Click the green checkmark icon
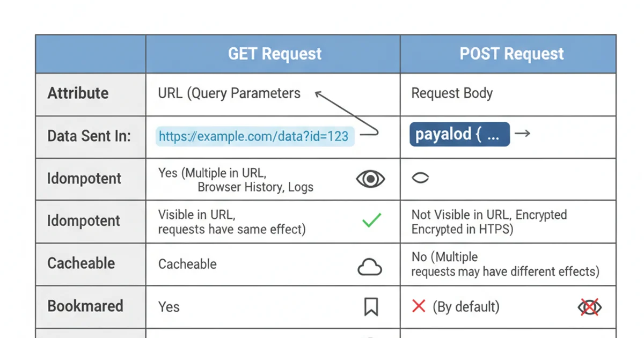The image size is (644, 338). point(371,220)
